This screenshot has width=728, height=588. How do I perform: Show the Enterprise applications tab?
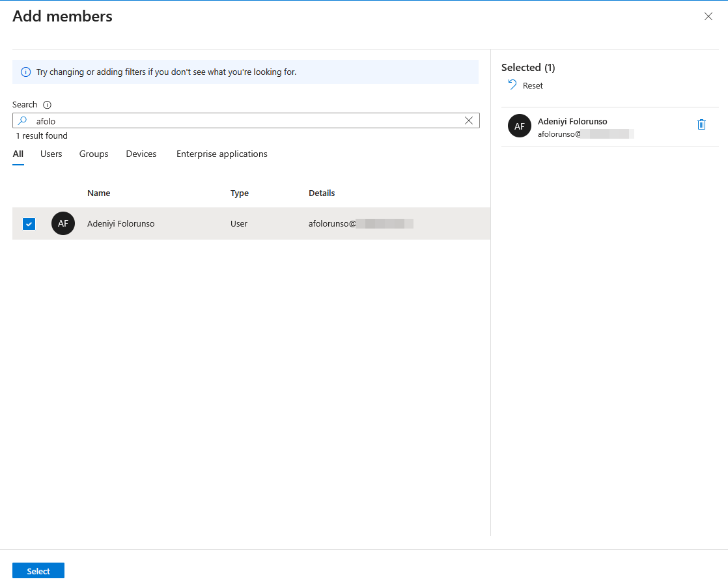[221, 154]
